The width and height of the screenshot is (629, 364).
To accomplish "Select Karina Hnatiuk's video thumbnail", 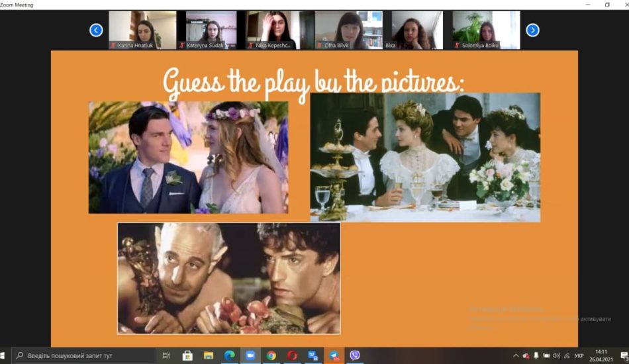I will coord(142,30).
